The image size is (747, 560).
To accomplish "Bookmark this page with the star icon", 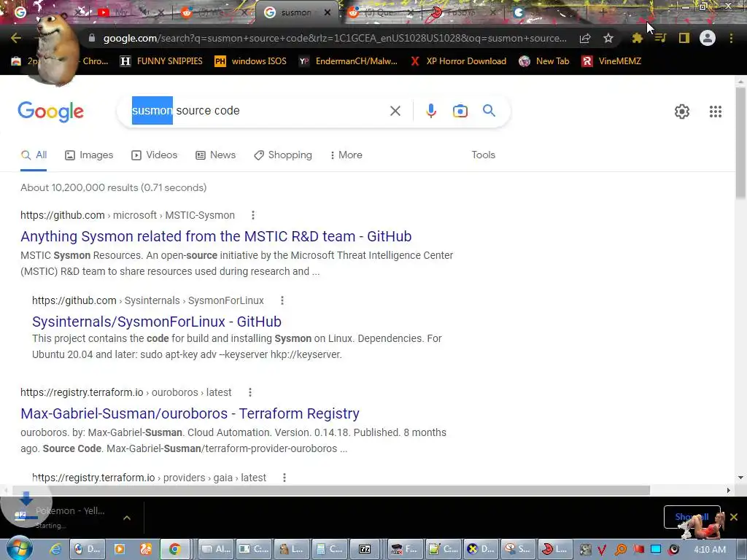I will point(608,38).
